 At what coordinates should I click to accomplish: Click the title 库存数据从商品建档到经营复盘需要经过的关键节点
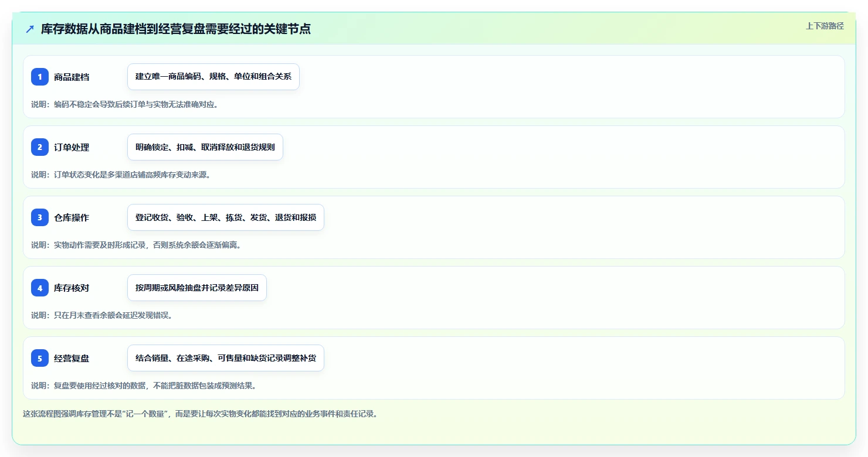[x=175, y=29]
